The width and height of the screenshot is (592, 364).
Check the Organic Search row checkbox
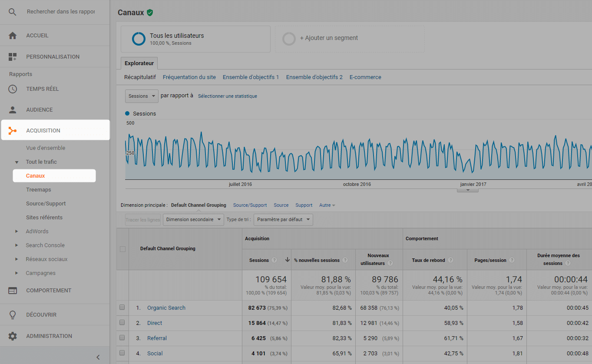[x=122, y=308]
